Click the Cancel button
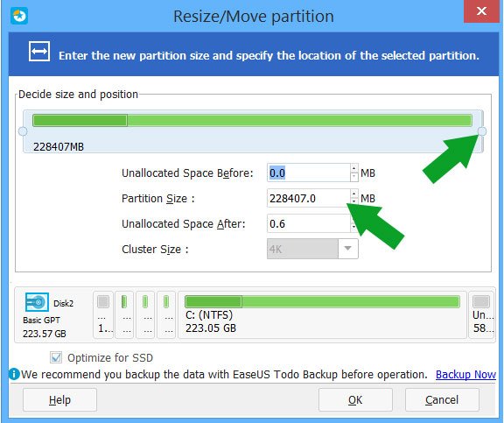The height and width of the screenshot is (423, 504). [442, 400]
